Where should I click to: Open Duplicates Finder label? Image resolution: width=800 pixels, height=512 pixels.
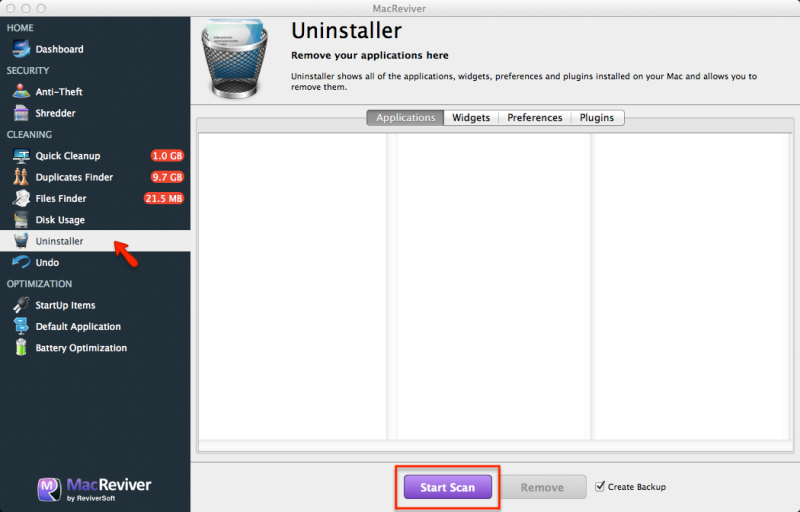[x=74, y=177]
